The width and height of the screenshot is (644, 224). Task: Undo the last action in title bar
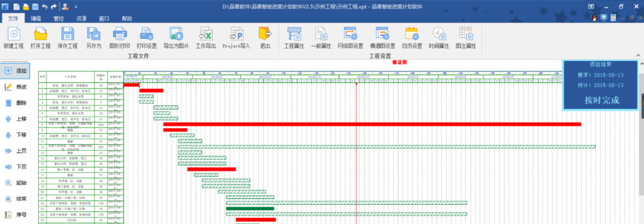click(44, 7)
